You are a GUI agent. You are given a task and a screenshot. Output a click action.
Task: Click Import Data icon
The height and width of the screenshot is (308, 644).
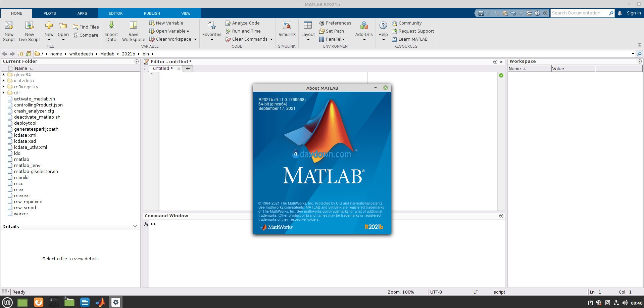click(111, 26)
